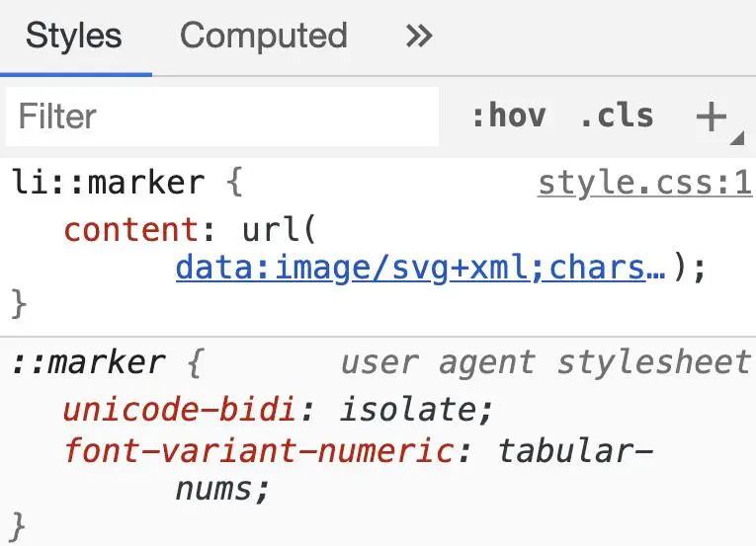Screen dimensions: 756x546
Task: Open the Computed tab
Action: (263, 37)
